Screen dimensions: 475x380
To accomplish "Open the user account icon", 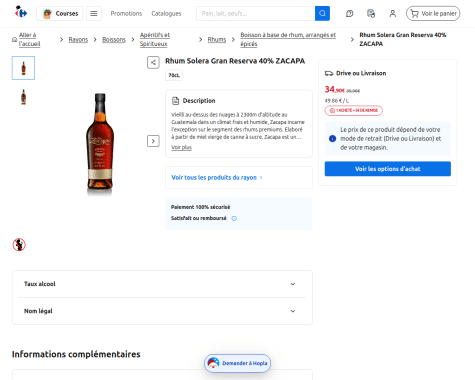I will (393, 14).
